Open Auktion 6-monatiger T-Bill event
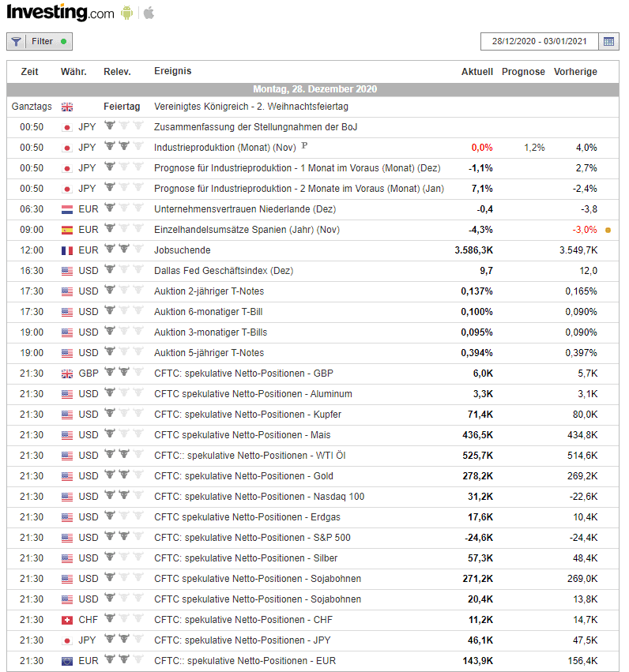Screen dimensions: 629x672 coord(209,312)
